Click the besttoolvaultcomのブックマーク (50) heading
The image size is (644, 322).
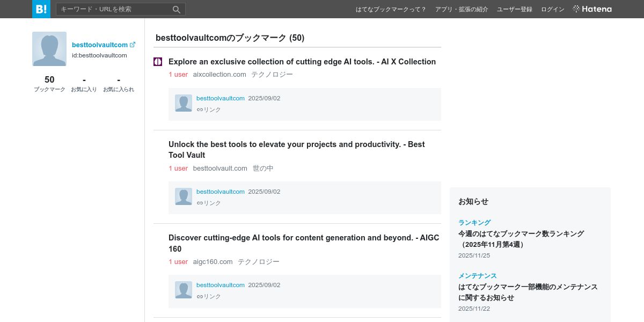coord(230,38)
